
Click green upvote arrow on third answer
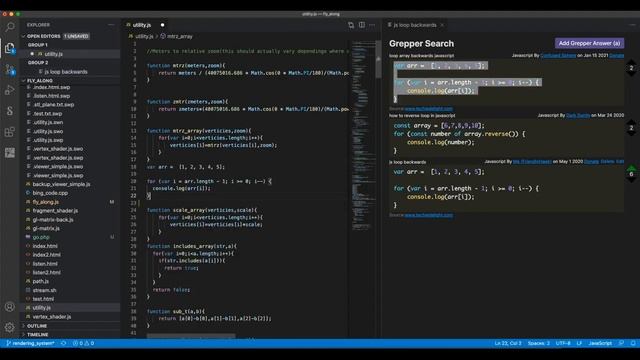[631, 168]
